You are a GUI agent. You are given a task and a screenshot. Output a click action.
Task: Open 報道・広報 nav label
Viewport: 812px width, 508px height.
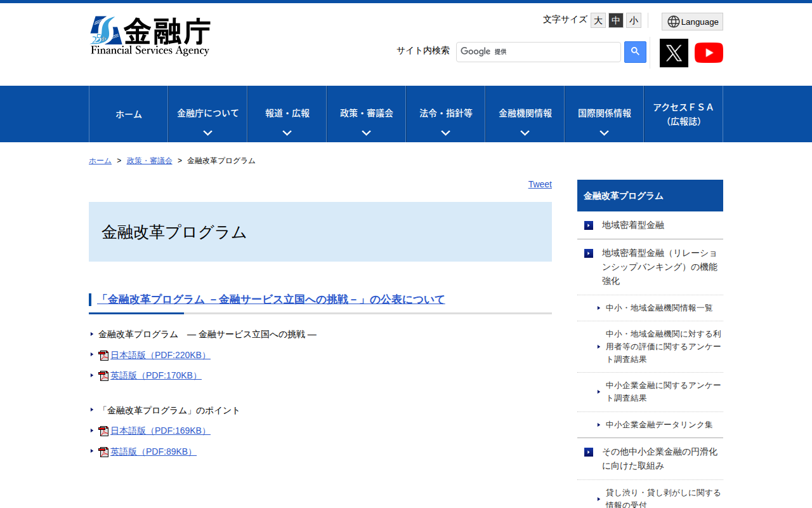pyautogui.click(x=287, y=113)
